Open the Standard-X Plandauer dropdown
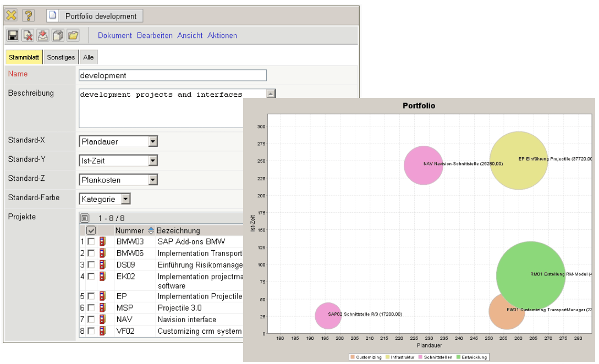Viewport: 599px width, 364px height. (153, 142)
